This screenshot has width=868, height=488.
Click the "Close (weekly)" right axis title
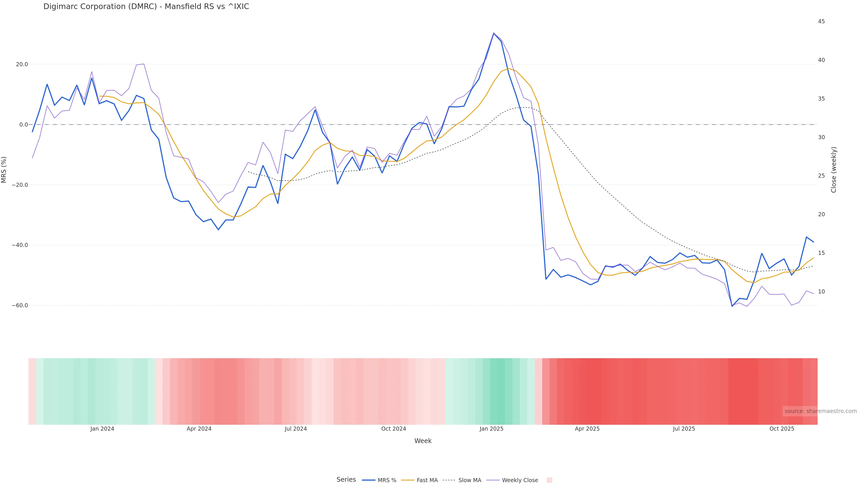(834, 170)
